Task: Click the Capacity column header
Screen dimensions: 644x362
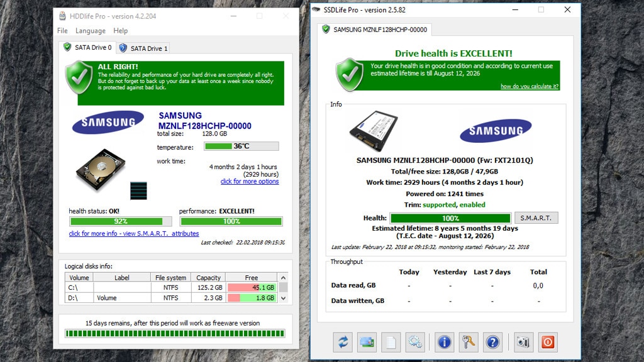Action: pos(208,277)
